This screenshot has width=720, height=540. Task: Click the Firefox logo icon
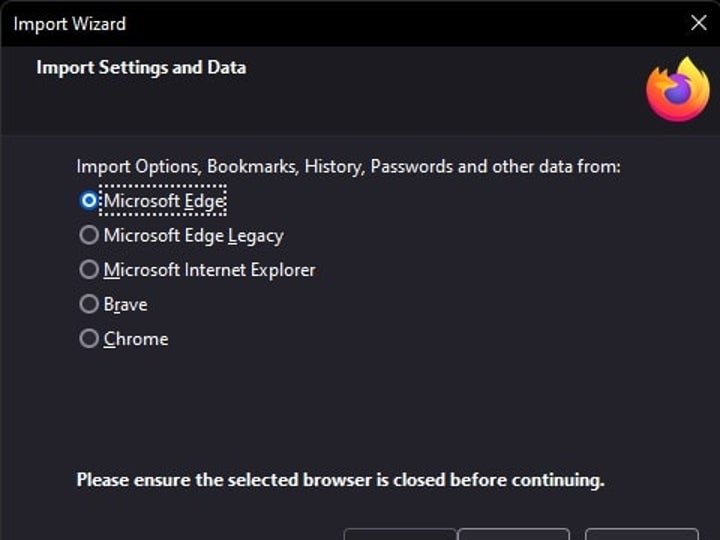(677, 90)
